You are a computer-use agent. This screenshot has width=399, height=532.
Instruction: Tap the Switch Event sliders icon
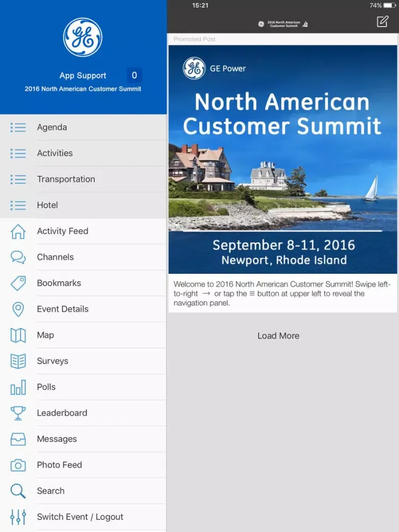pos(18,517)
